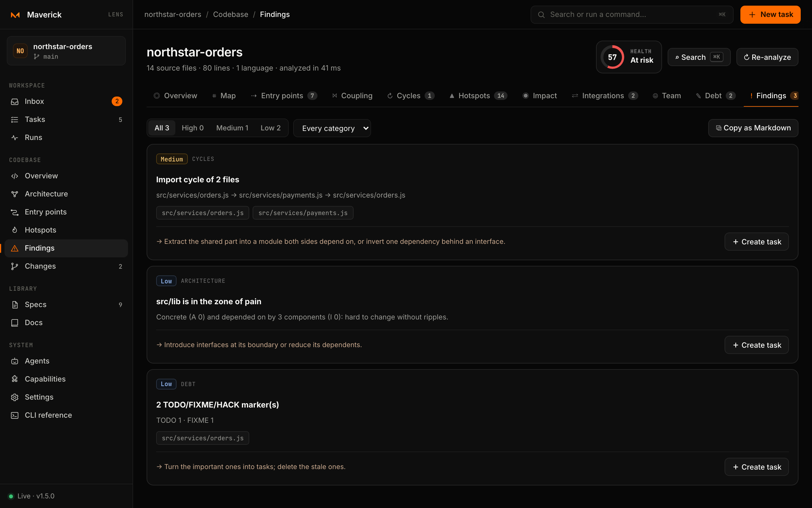The height and width of the screenshot is (508, 812).
Task: Filter findings by All 3
Action: coord(162,128)
